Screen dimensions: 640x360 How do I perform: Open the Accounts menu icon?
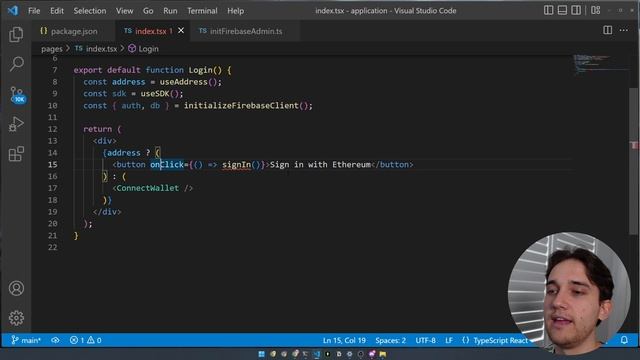click(x=16, y=288)
